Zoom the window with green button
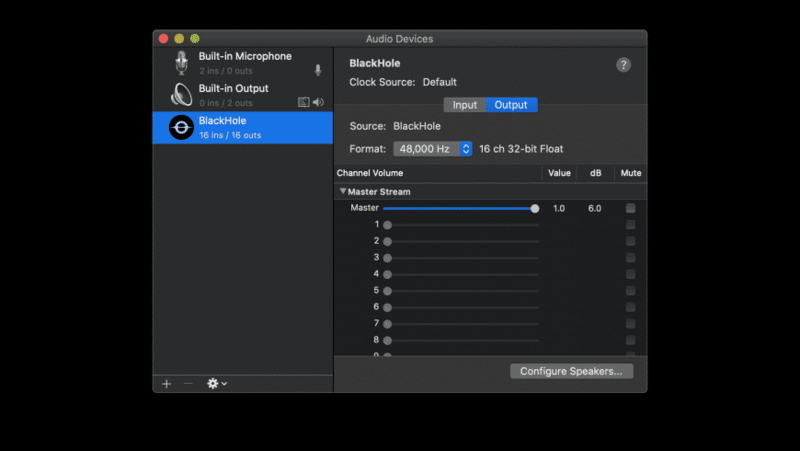Image resolution: width=800 pixels, height=451 pixels. (x=195, y=39)
